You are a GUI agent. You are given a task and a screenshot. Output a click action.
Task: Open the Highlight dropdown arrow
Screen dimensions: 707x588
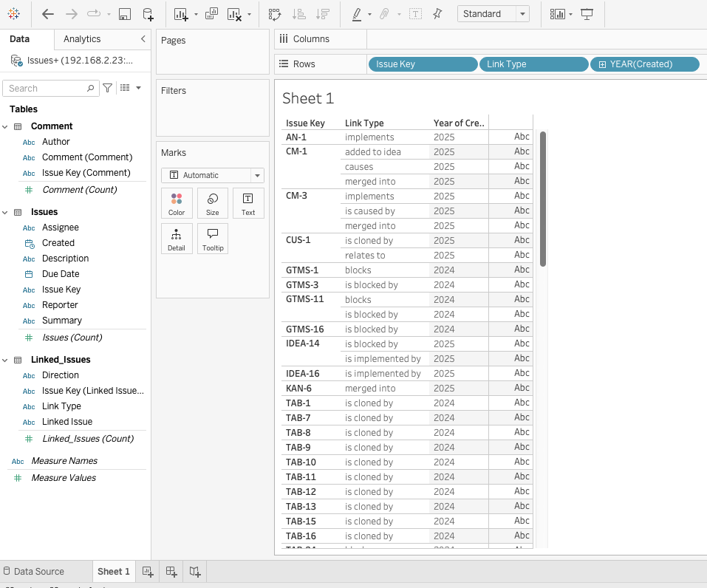click(369, 14)
